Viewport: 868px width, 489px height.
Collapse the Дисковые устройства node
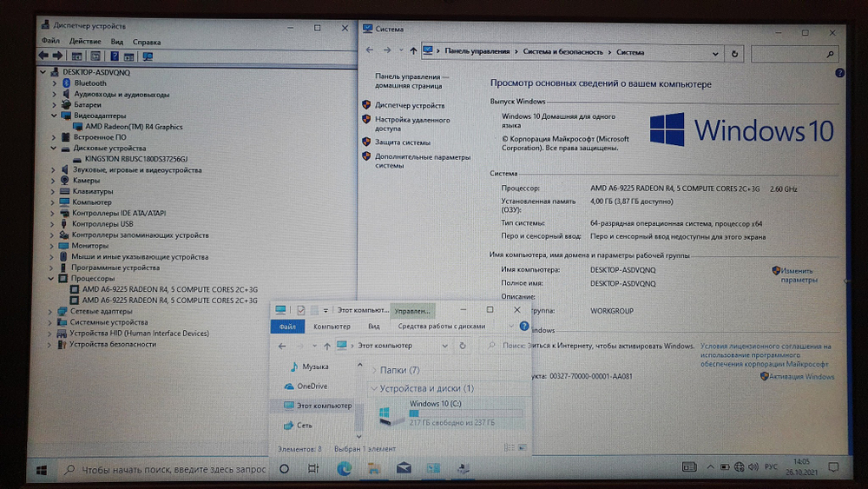click(x=54, y=149)
